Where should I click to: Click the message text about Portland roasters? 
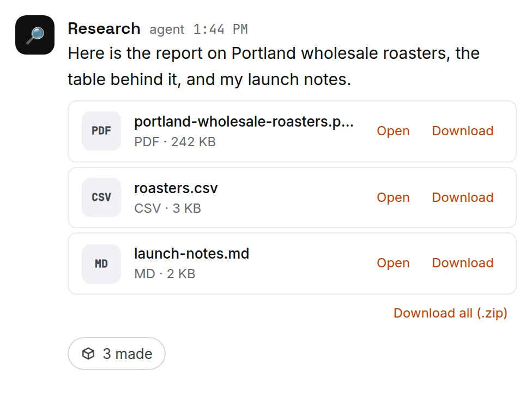(x=274, y=66)
